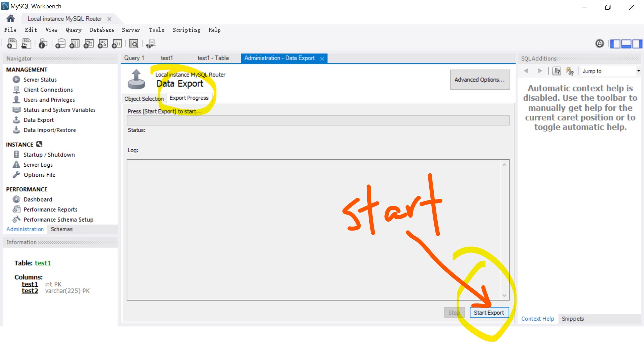Close Administration - Data Export tab
The width and height of the screenshot is (644, 342).
pos(322,59)
